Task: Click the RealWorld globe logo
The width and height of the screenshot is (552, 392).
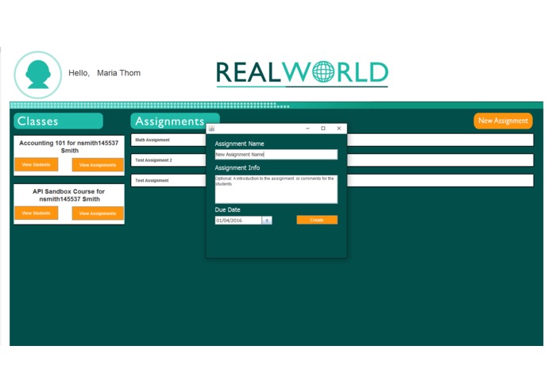Action: pyautogui.click(x=302, y=74)
